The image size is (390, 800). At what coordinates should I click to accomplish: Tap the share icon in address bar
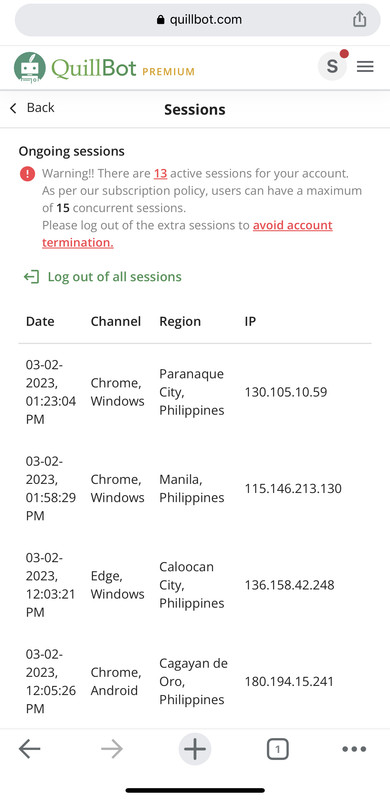tap(359, 19)
